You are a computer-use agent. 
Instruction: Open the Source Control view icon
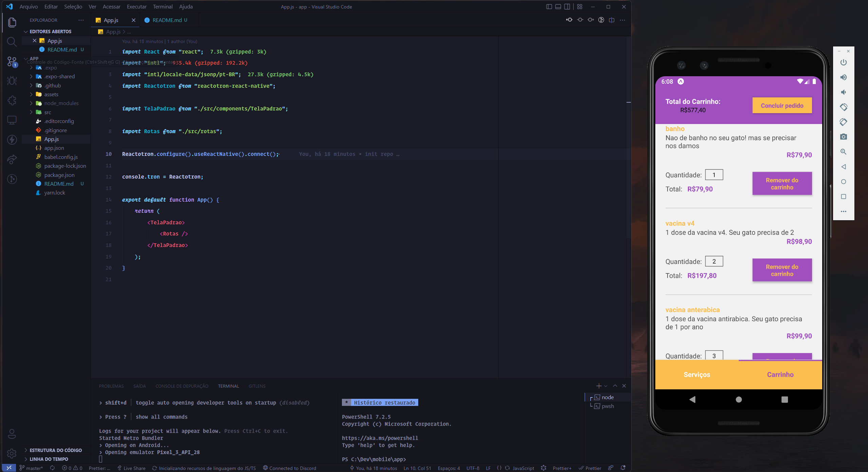click(12, 61)
